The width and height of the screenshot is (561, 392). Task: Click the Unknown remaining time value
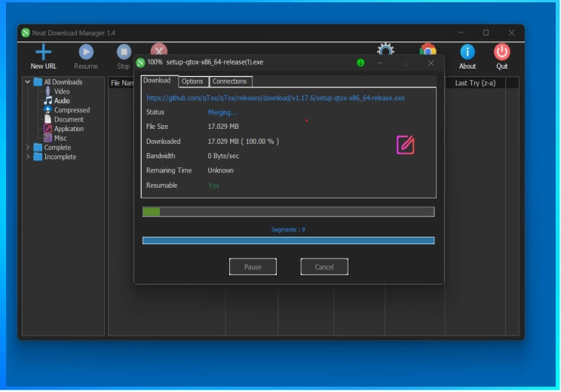point(221,170)
